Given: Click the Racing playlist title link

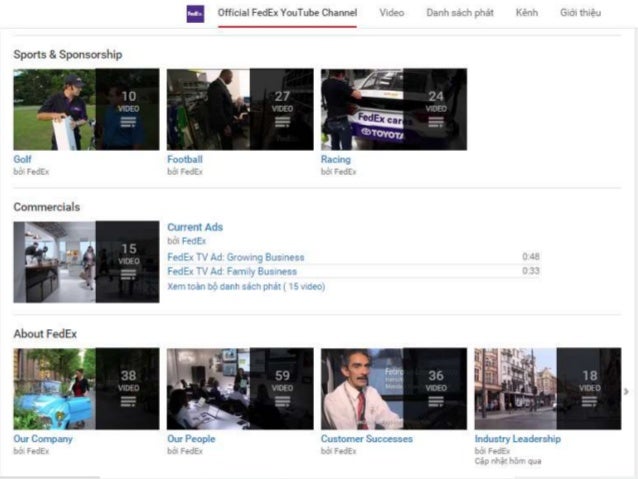Looking at the screenshot, I should click(x=336, y=159).
